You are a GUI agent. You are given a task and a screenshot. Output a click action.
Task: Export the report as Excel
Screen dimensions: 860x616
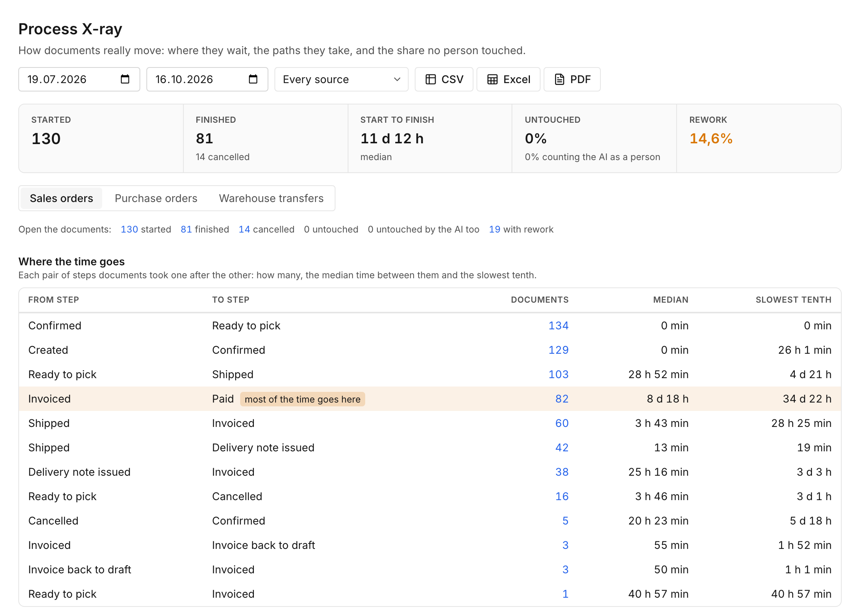pos(509,79)
